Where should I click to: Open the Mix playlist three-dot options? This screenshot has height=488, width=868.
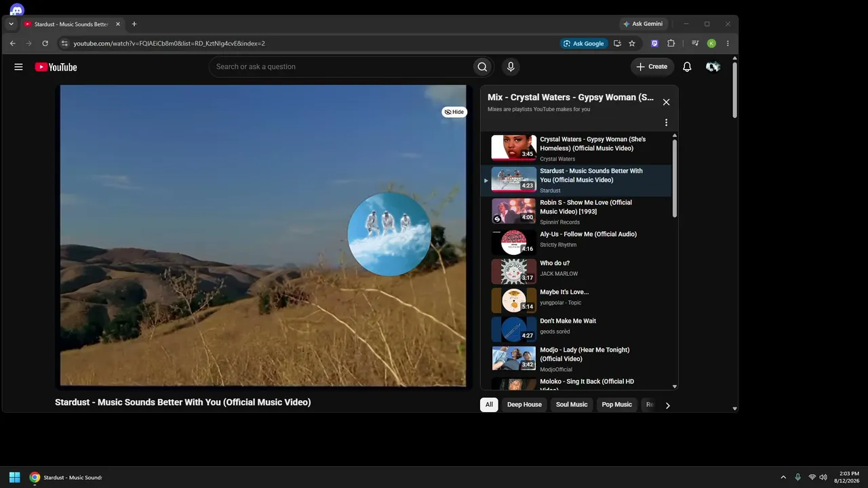tap(666, 123)
